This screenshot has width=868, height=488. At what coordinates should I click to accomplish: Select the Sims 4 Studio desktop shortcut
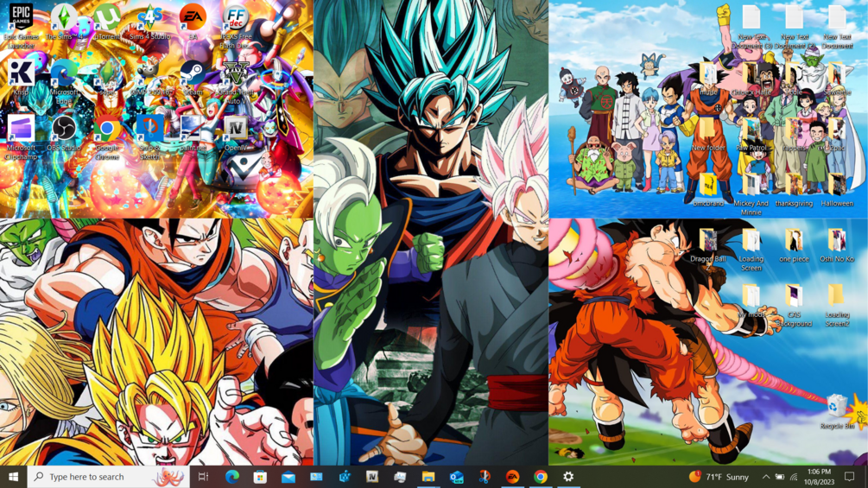click(150, 22)
